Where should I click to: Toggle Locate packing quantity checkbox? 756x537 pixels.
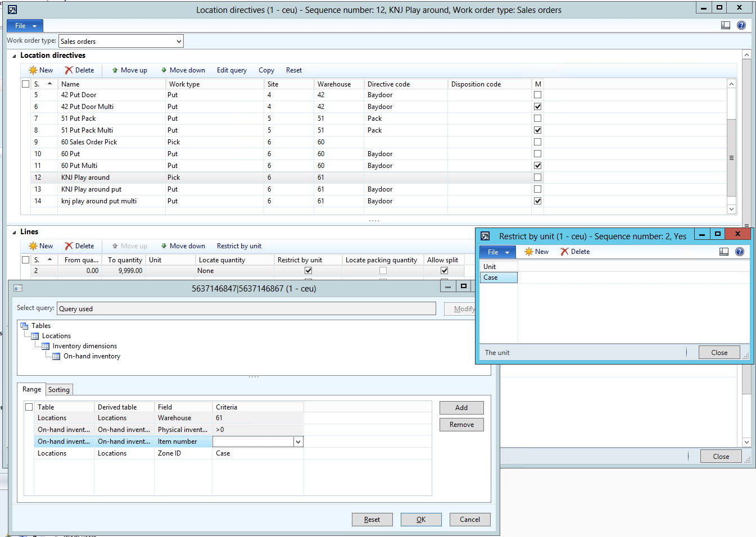pos(383,271)
